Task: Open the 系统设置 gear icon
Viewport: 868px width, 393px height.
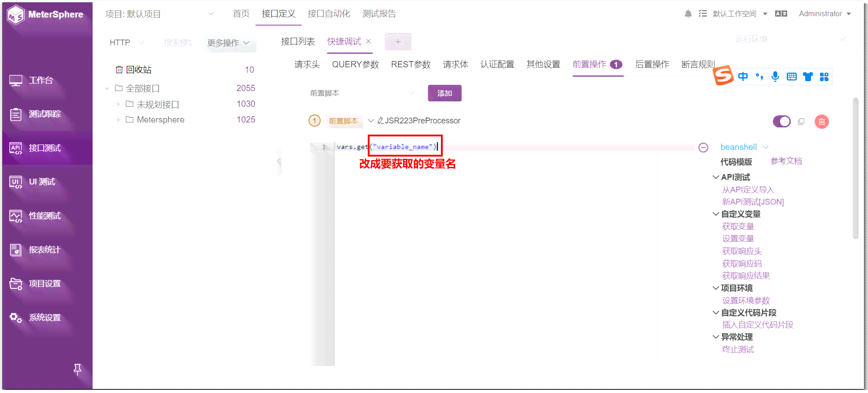Action: 16,318
